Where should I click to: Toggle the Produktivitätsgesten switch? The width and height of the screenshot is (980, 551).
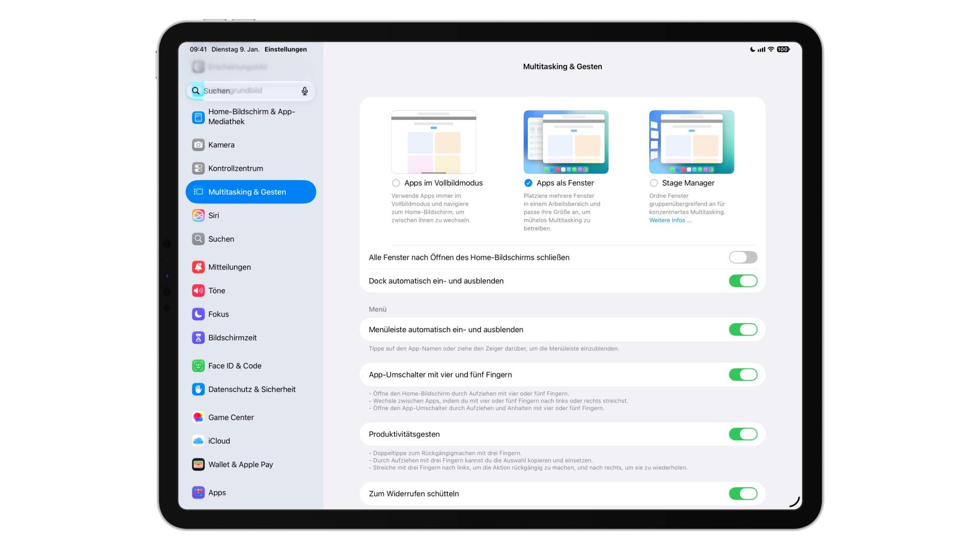pos(743,434)
